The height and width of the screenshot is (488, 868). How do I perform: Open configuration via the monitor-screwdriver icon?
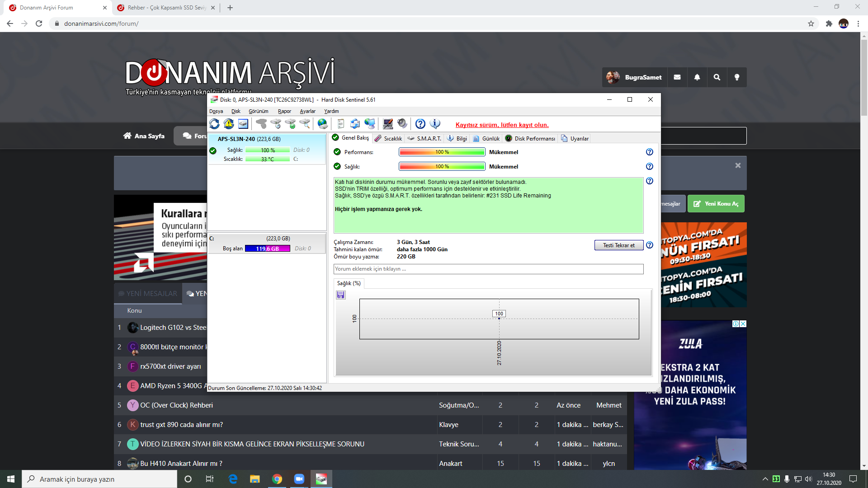[388, 124]
